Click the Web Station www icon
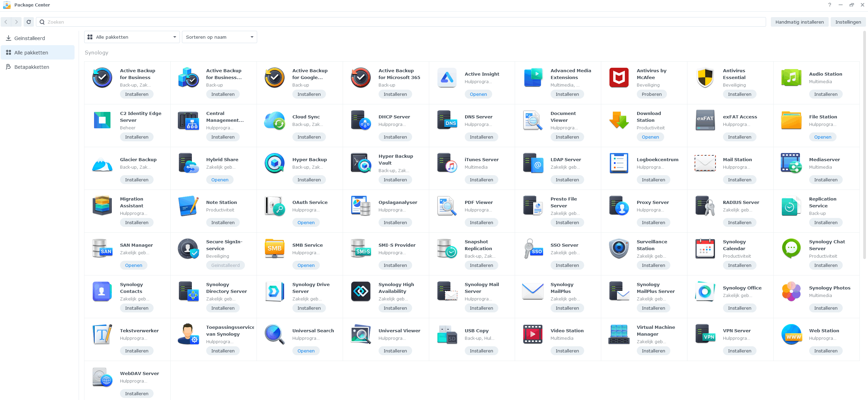Viewport: 868px width, 400px height. click(x=791, y=334)
